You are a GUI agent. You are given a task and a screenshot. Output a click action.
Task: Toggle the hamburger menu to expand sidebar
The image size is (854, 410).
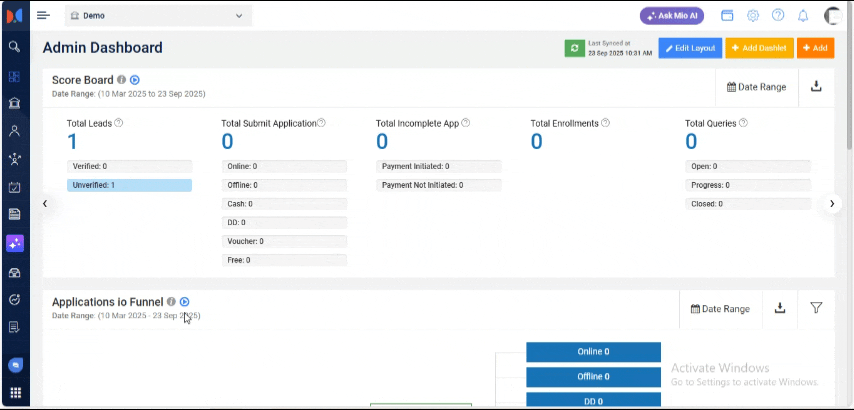coord(43,16)
